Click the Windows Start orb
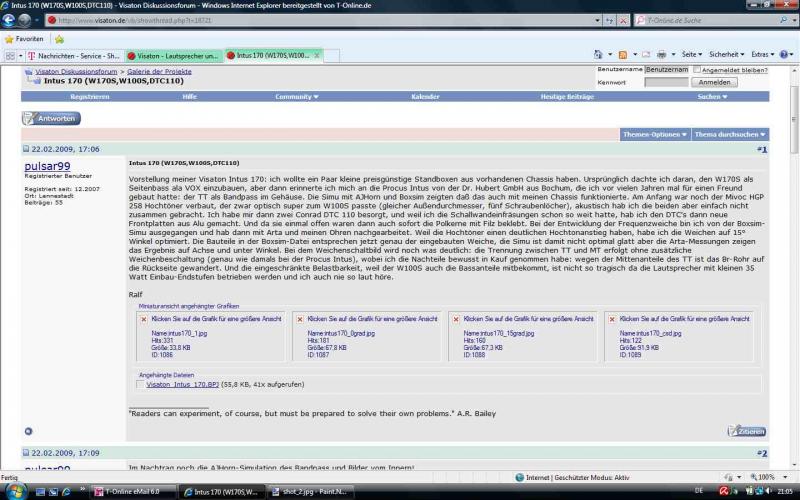 13,491
